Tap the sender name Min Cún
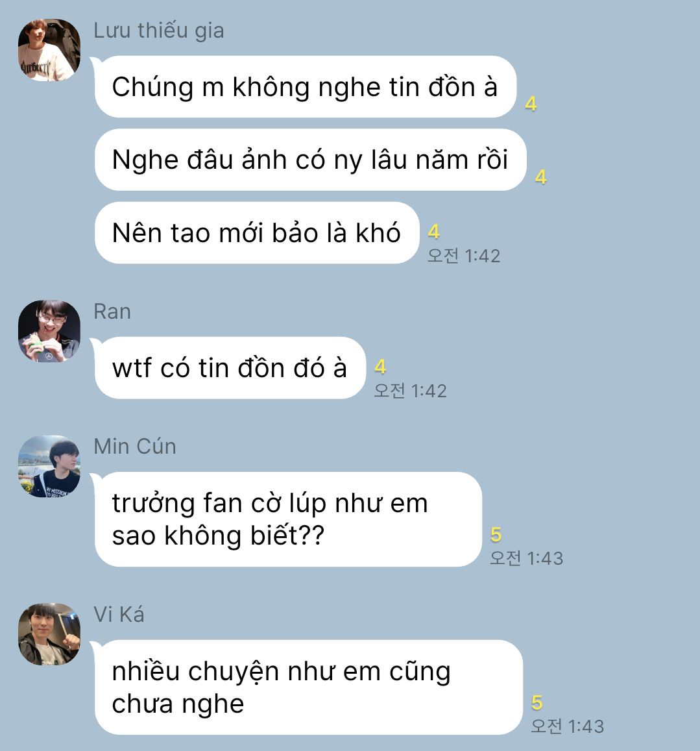 pos(134,447)
